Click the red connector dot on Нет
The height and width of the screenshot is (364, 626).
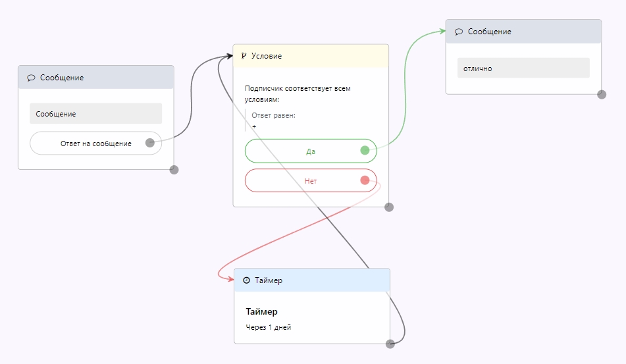coord(365,180)
